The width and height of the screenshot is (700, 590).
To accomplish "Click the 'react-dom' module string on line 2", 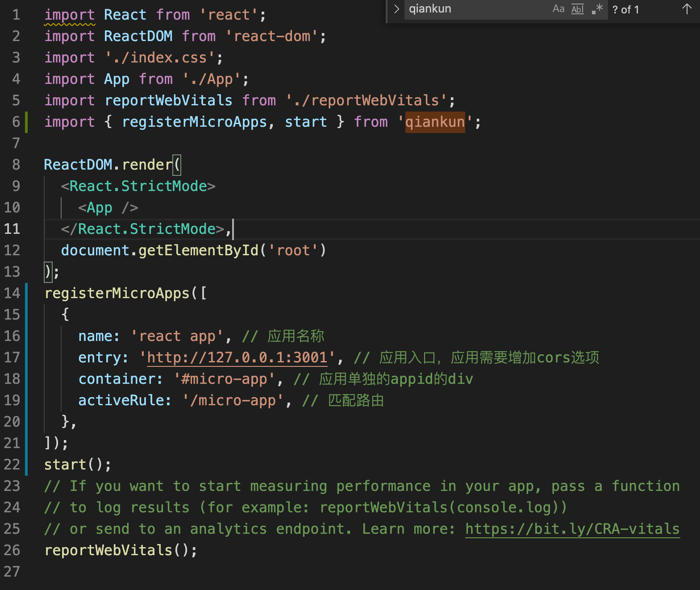I will tap(271, 36).
